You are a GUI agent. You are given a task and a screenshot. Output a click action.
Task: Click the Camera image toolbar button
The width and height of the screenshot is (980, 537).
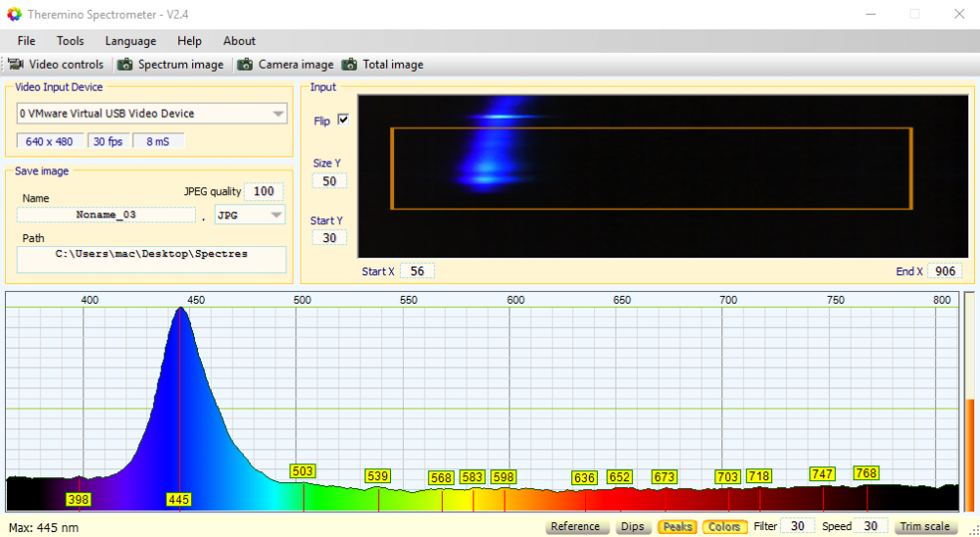(287, 65)
